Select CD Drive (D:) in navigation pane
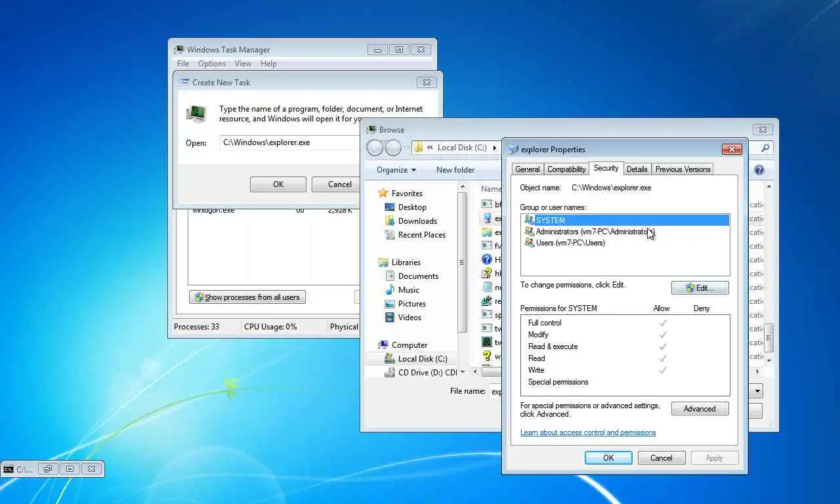This screenshot has height=504, width=840. pyautogui.click(x=420, y=373)
